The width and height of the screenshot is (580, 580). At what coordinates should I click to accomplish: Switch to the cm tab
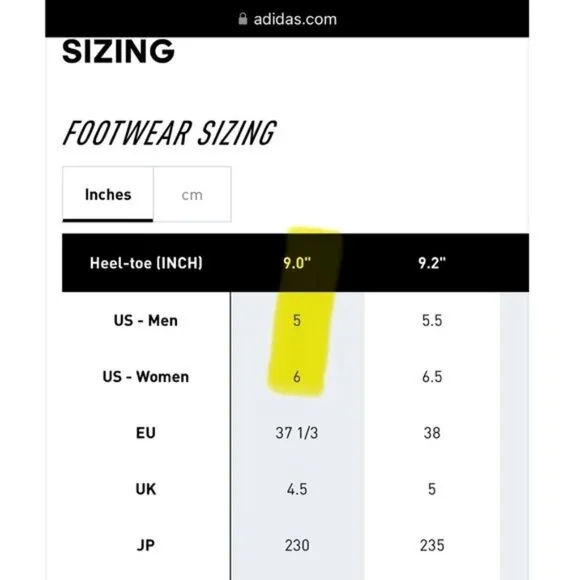click(192, 194)
